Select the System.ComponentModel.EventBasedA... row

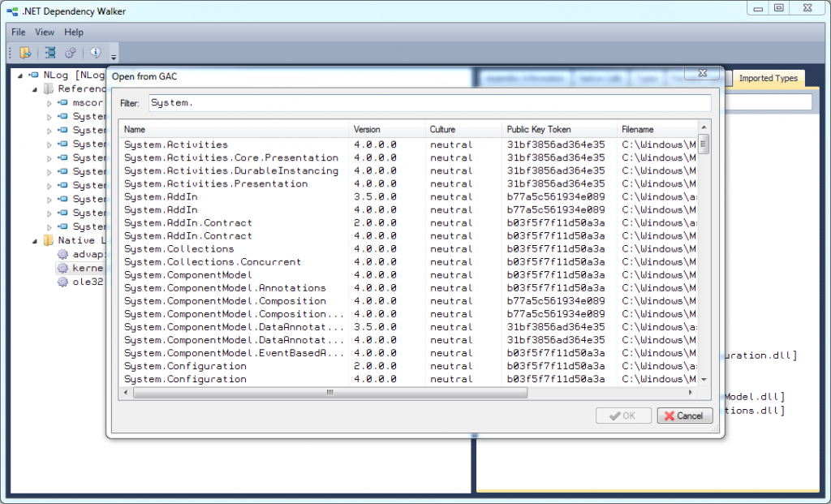tap(409, 353)
